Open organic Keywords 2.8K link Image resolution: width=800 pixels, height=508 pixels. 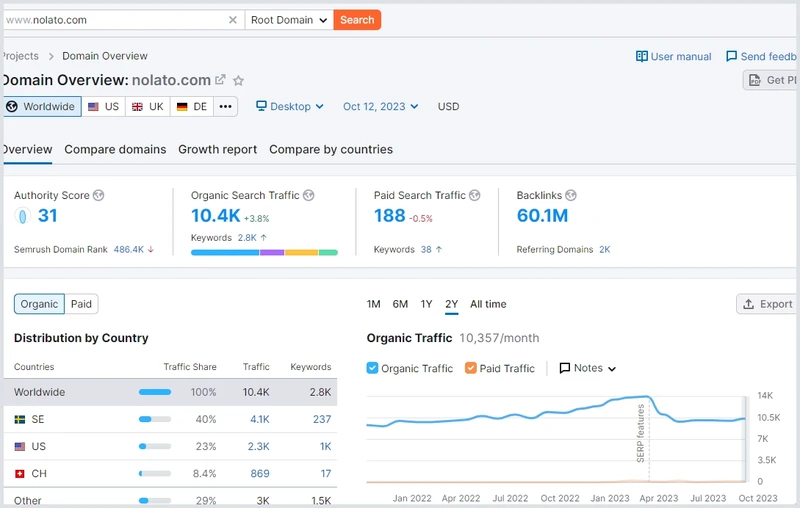(247, 238)
